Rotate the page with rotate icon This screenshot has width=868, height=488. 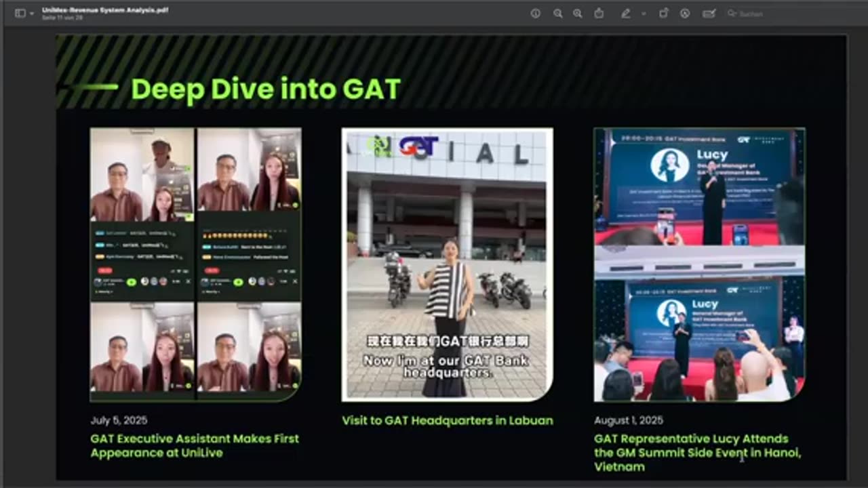point(664,14)
